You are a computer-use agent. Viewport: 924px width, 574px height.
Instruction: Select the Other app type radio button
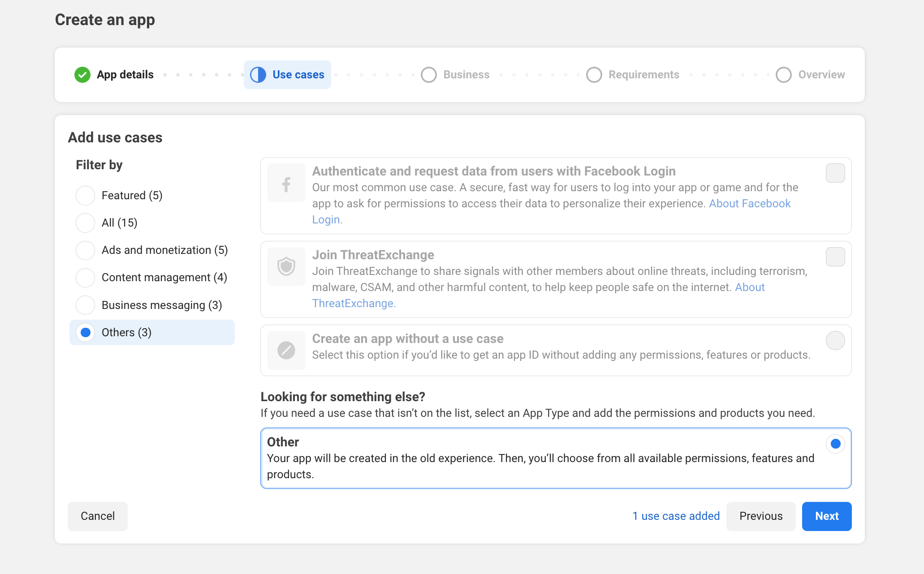click(x=835, y=444)
